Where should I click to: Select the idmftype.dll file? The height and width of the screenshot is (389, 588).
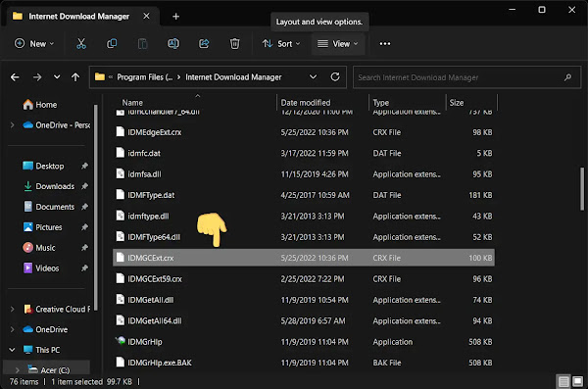point(304,217)
